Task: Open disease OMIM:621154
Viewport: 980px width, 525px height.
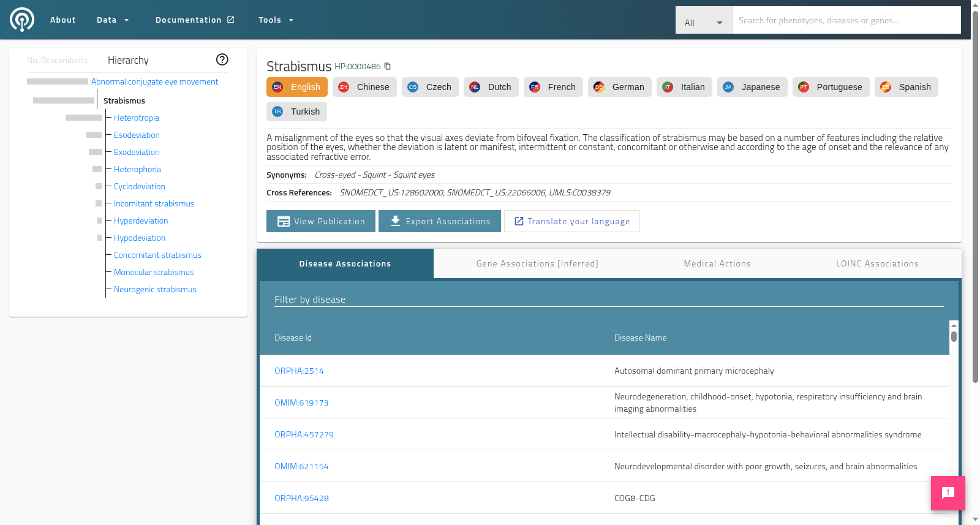Action: (301, 466)
